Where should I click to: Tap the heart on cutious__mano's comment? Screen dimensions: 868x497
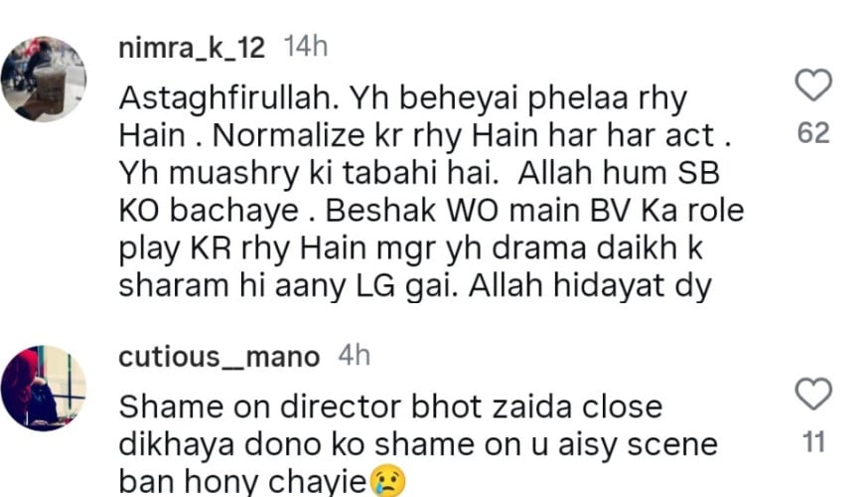point(813,395)
